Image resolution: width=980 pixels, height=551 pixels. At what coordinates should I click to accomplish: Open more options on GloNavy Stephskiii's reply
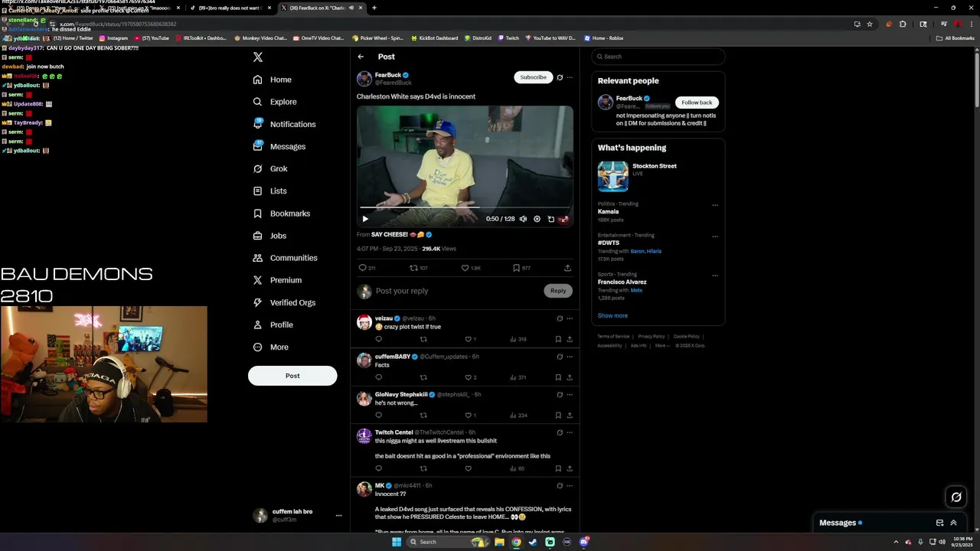[570, 395]
